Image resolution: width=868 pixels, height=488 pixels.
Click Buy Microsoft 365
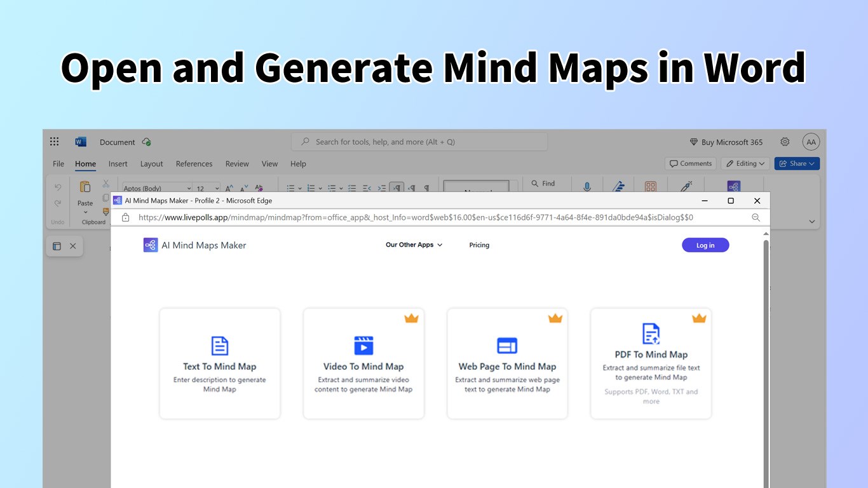(726, 142)
